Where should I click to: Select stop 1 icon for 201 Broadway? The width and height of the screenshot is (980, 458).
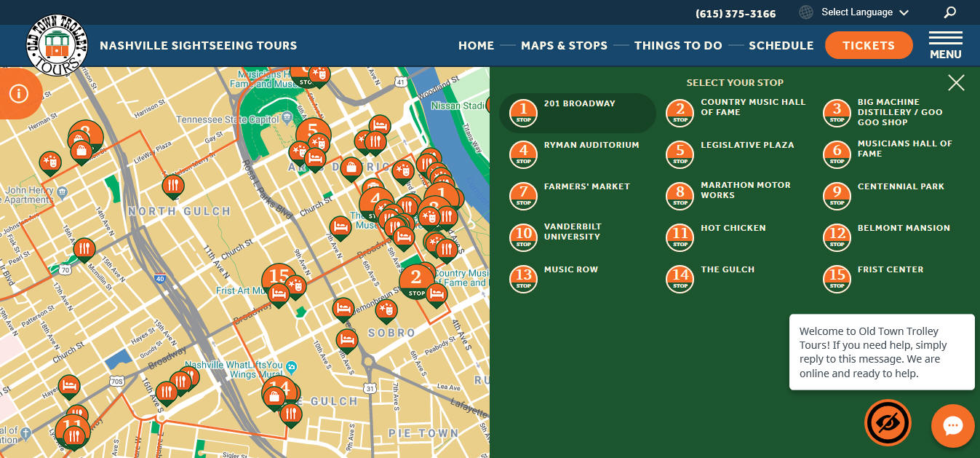point(523,113)
